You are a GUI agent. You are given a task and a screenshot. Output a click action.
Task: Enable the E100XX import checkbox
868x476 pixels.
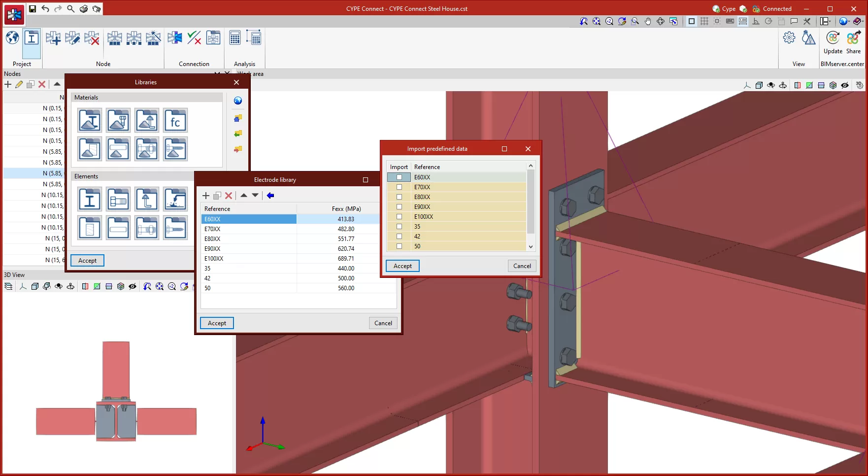click(x=399, y=217)
